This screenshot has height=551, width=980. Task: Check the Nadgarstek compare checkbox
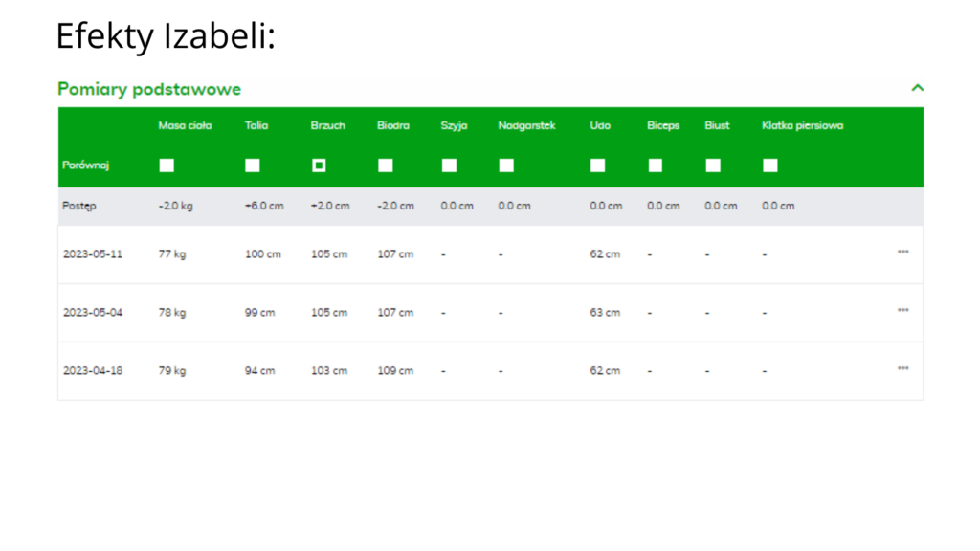[x=506, y=165]
